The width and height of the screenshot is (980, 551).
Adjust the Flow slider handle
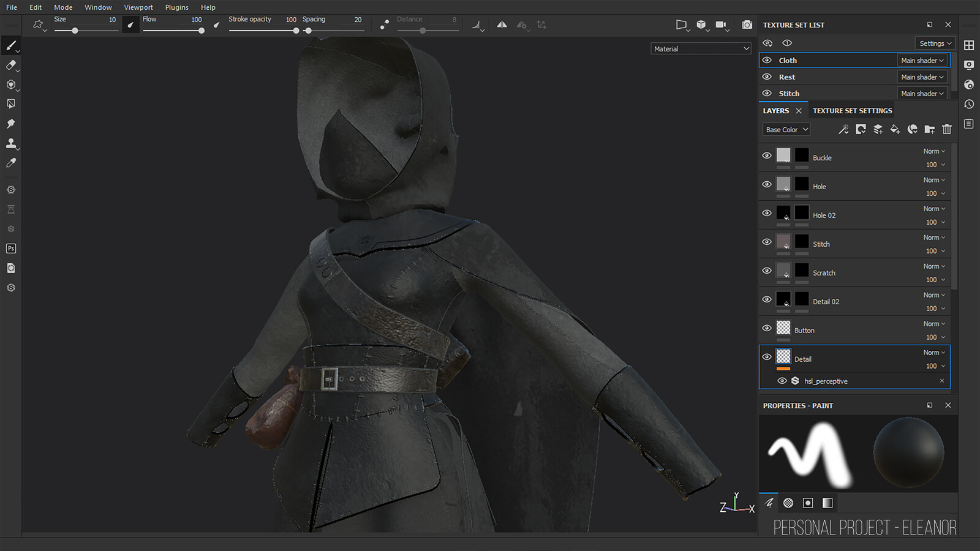tap(201, 31)
